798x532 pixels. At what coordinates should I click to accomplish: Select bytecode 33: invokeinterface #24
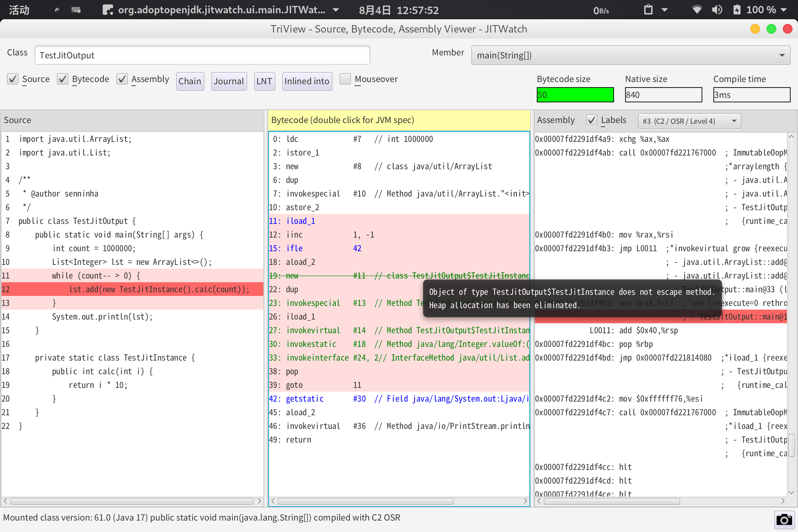coord(399,358)
